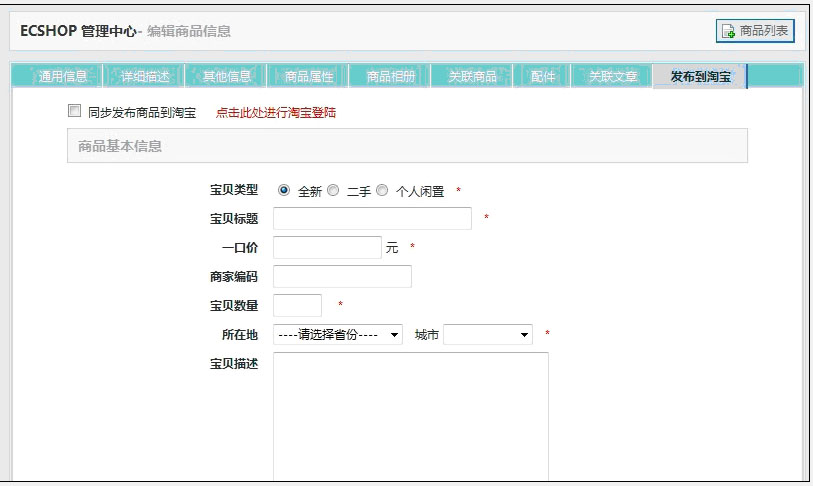Enable 同步发布商品到淘宝 checkbox

pos(73,112)
